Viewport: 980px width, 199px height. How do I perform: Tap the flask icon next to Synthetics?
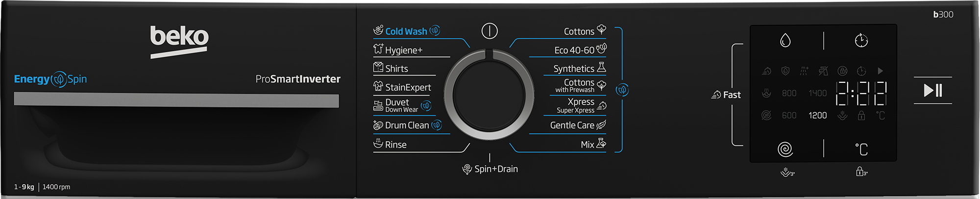pos(602,67)
